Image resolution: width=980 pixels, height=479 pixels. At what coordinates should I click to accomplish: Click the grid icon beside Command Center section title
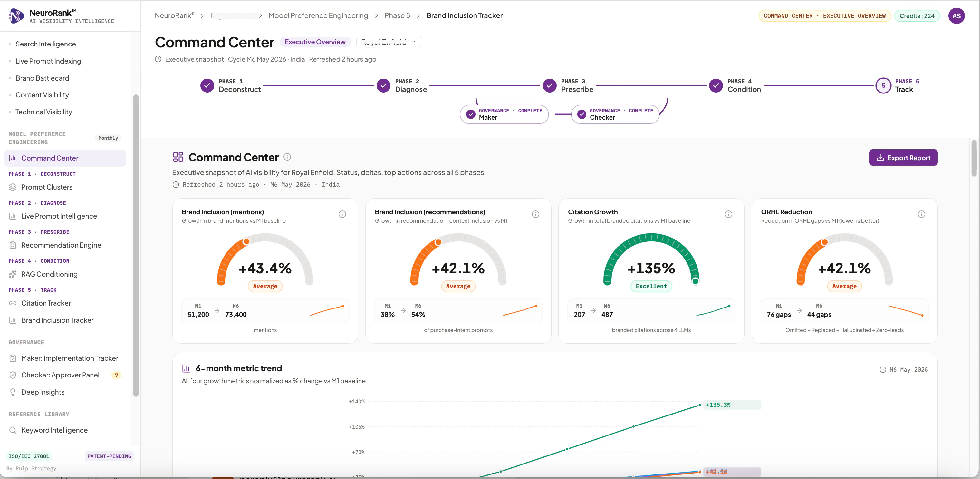click(x=178, y=157)
